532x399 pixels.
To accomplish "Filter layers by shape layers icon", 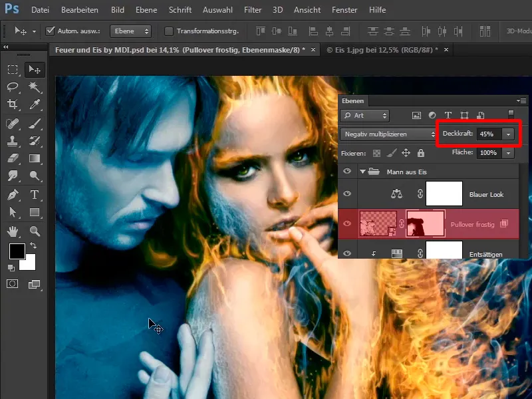I will click(464, 115).
